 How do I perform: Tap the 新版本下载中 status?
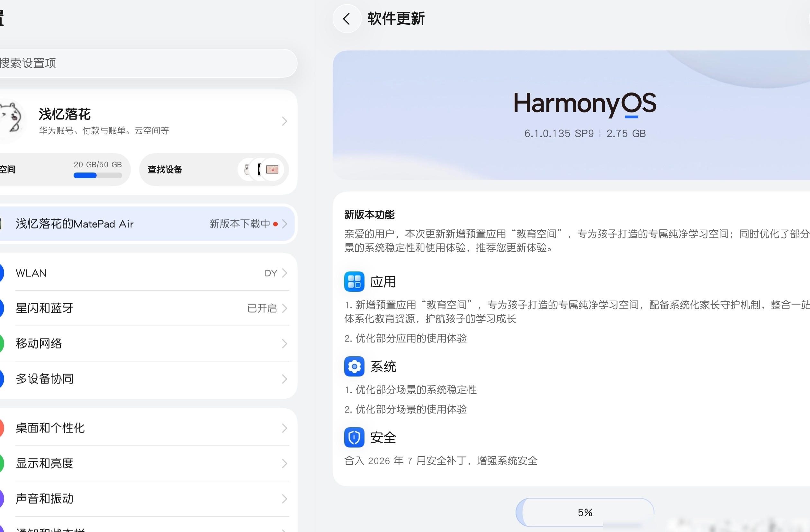coord(240,224)
